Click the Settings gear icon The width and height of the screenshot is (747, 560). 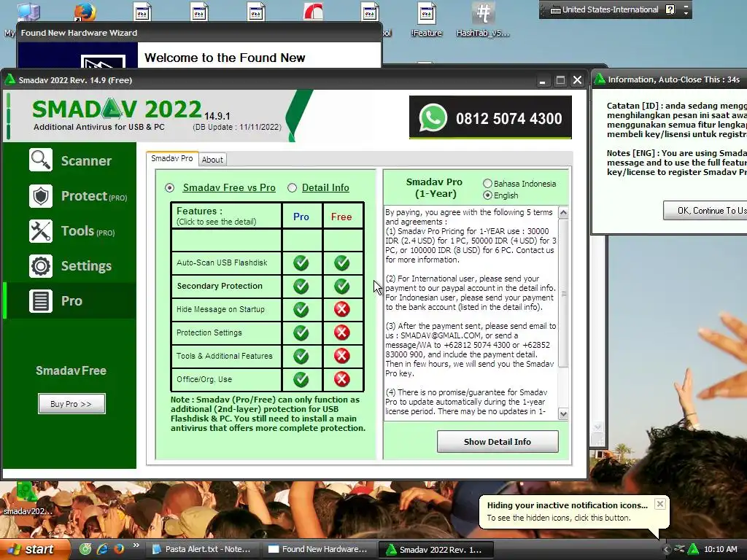pos(41,265)
